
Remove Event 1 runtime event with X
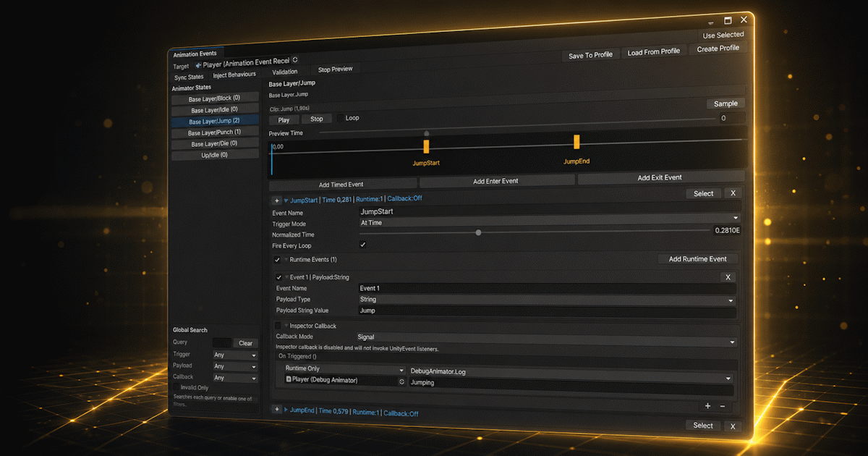click(x=728, y=277)
